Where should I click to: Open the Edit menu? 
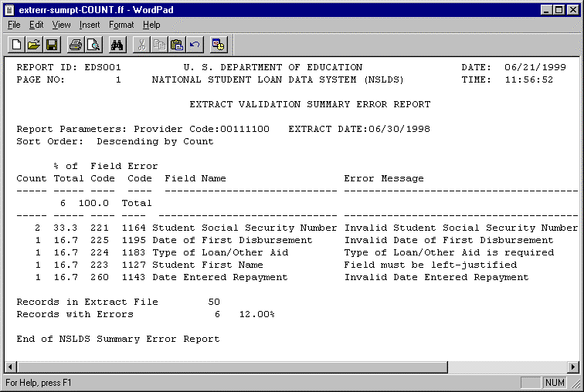click(x=36, y=25)
